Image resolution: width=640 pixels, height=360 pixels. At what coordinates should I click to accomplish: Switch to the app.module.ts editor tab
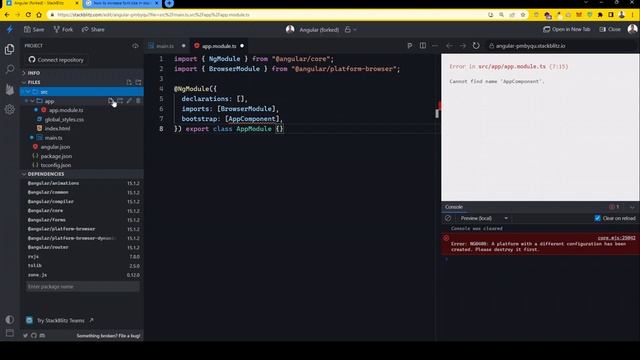tap(219, 46)
